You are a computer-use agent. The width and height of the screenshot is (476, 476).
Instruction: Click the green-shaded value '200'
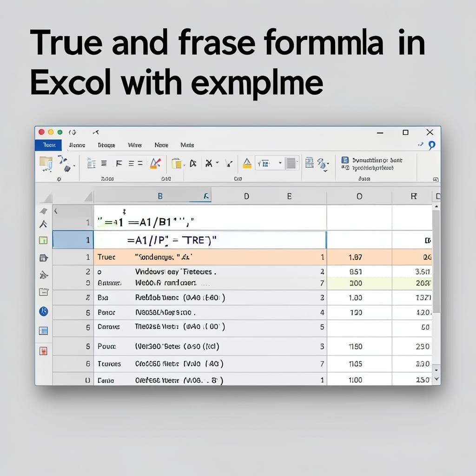356,283
